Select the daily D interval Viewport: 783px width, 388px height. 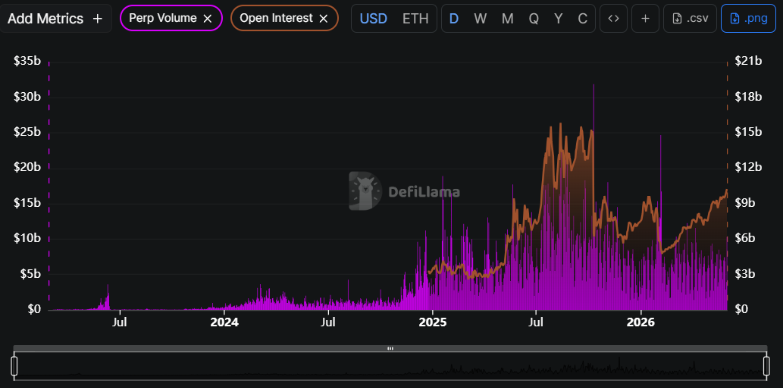point(454,19)
